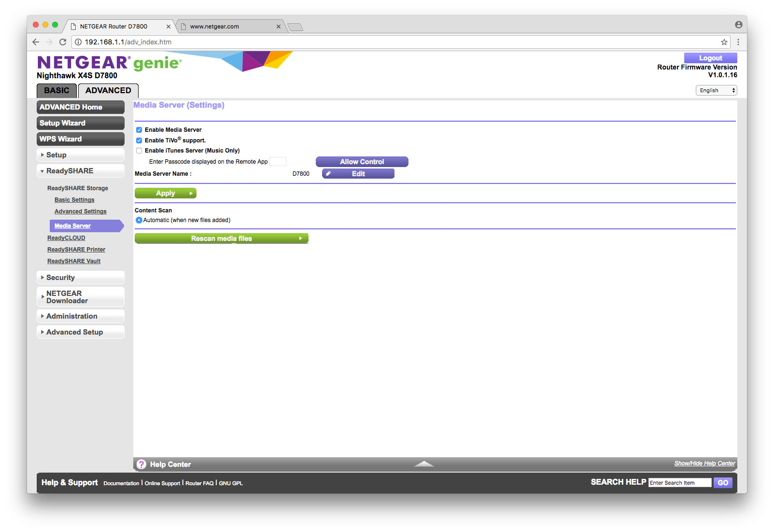Screen dimensions: 774x532
Task: Collapse the ReadySHARE section
Action: 80,171
